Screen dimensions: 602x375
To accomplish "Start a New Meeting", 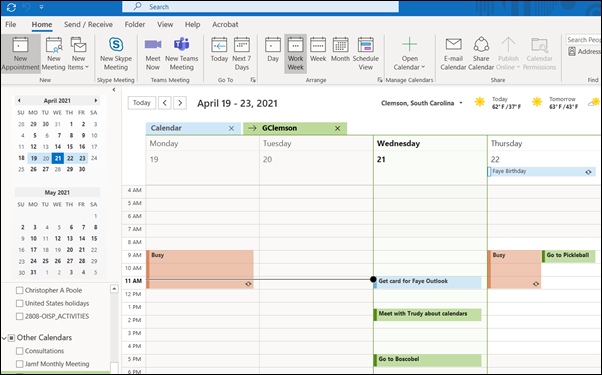I will [54, 54].
